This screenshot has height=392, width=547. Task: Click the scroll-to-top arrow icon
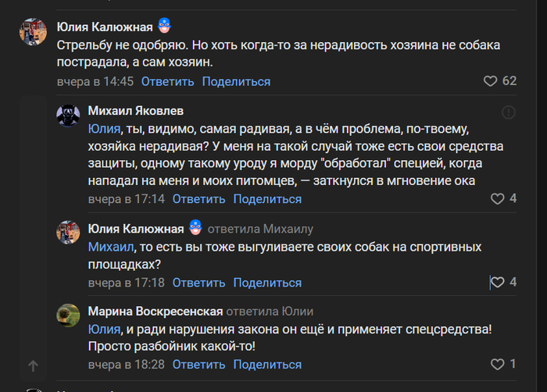click(x=33, y=365)
